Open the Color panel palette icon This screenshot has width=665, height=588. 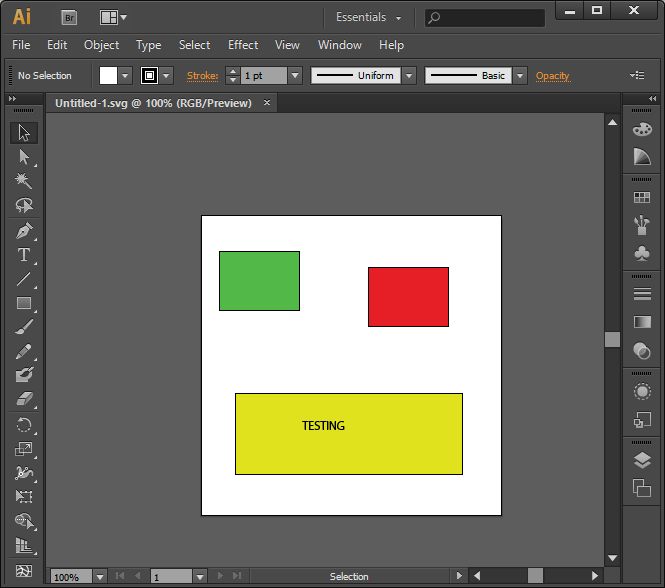point(642,129)
